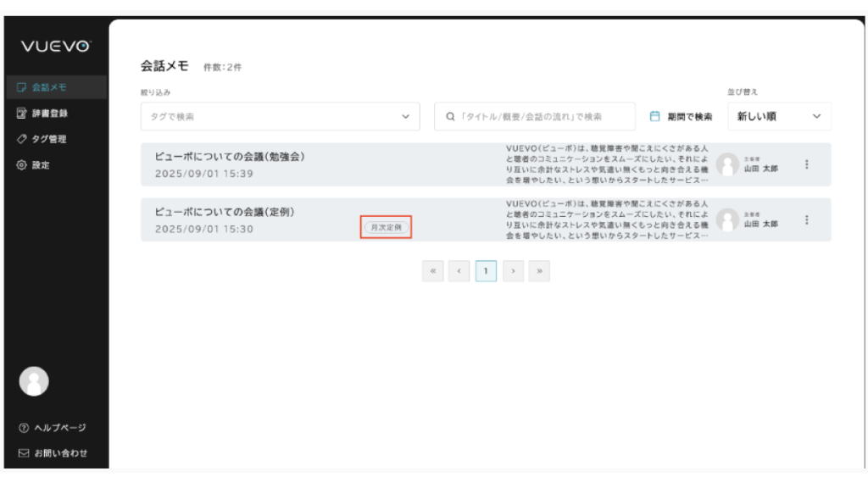Jump to the last page with the » button
The image size is (868, 488).
[x=539, y=271]
